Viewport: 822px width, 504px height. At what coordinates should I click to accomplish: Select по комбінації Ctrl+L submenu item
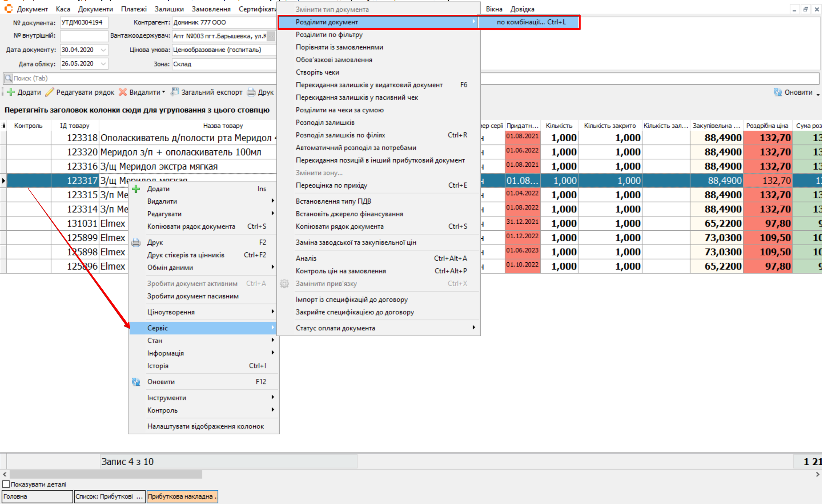(x=531, y=22)
